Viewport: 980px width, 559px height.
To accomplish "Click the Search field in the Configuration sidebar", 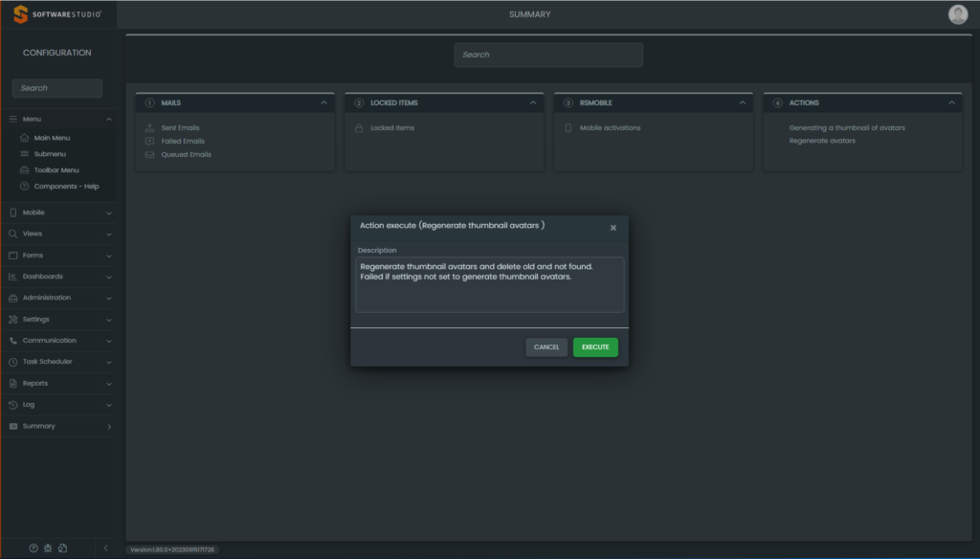I will pyautogui.click(x=57, y=88).
